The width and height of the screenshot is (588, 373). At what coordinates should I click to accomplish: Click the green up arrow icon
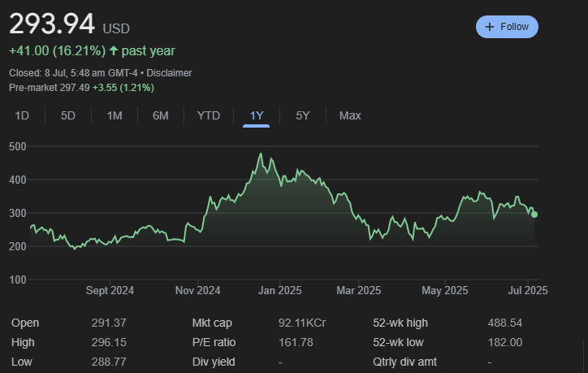pos(114,50)
